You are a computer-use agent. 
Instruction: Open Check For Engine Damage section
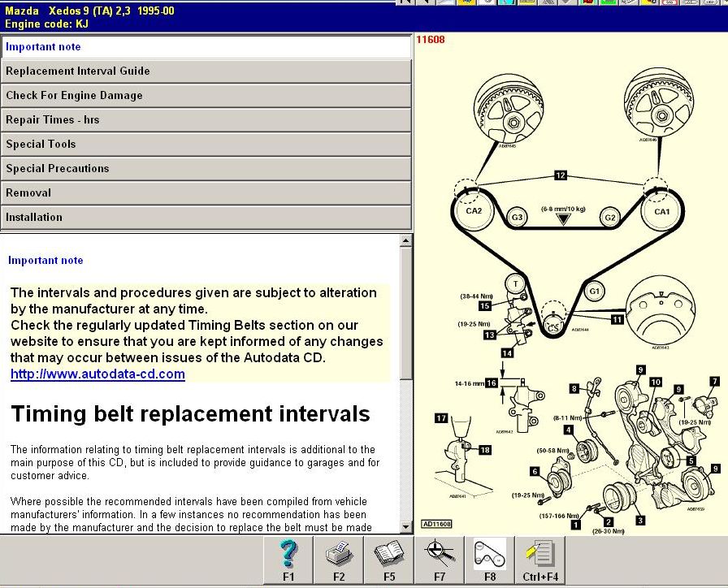click(206, 95)
